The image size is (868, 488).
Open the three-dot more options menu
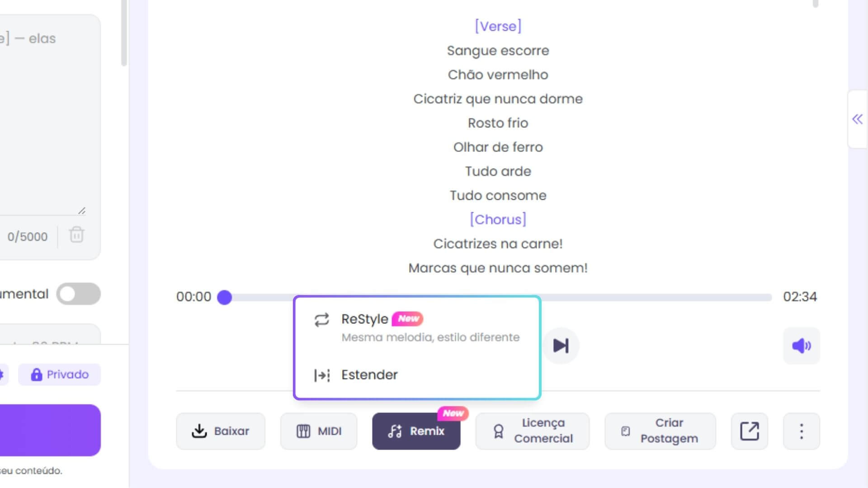tap(801, 431)
